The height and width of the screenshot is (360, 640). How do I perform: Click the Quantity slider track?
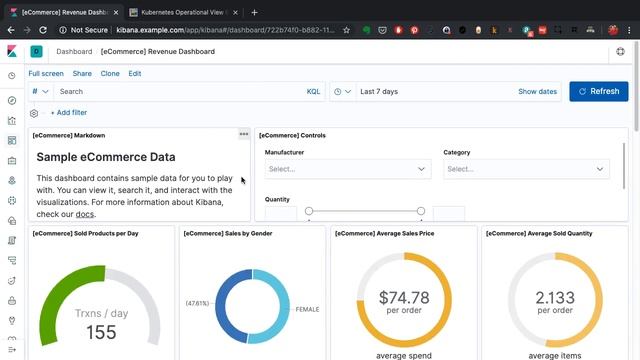pos(365,211)
